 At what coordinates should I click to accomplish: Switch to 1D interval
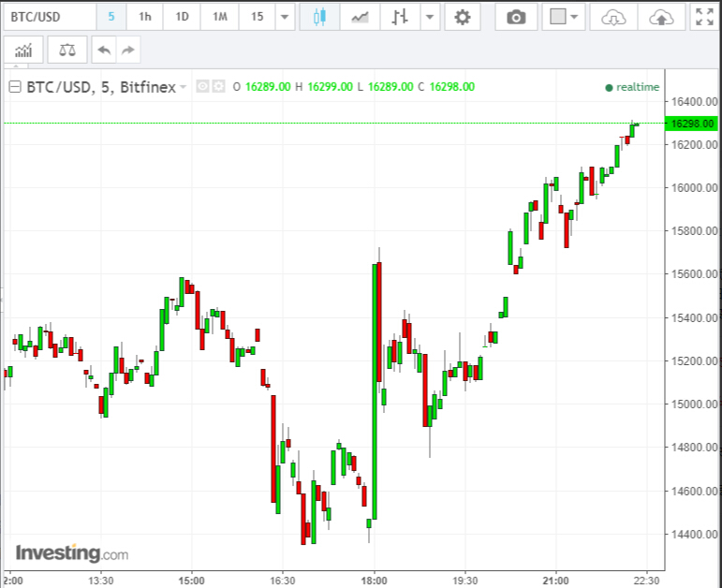(x=182, y=17)
